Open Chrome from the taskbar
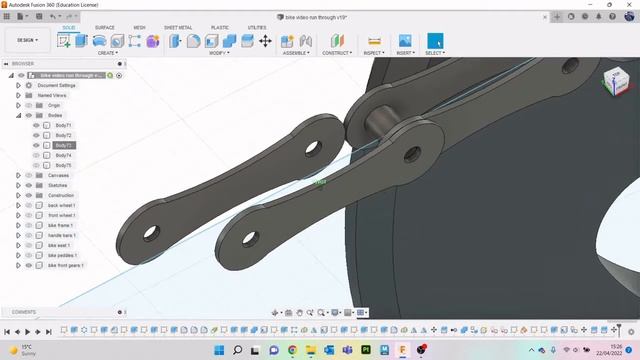This screenshot has width=640, height=360. pyautogui.click(x=292, y=350)
